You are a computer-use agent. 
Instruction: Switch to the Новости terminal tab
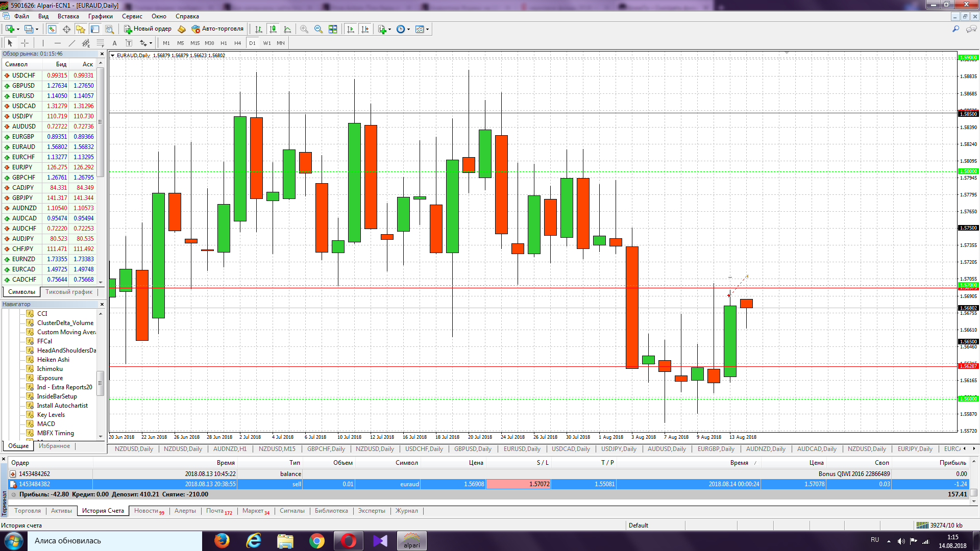coord(149,511)
